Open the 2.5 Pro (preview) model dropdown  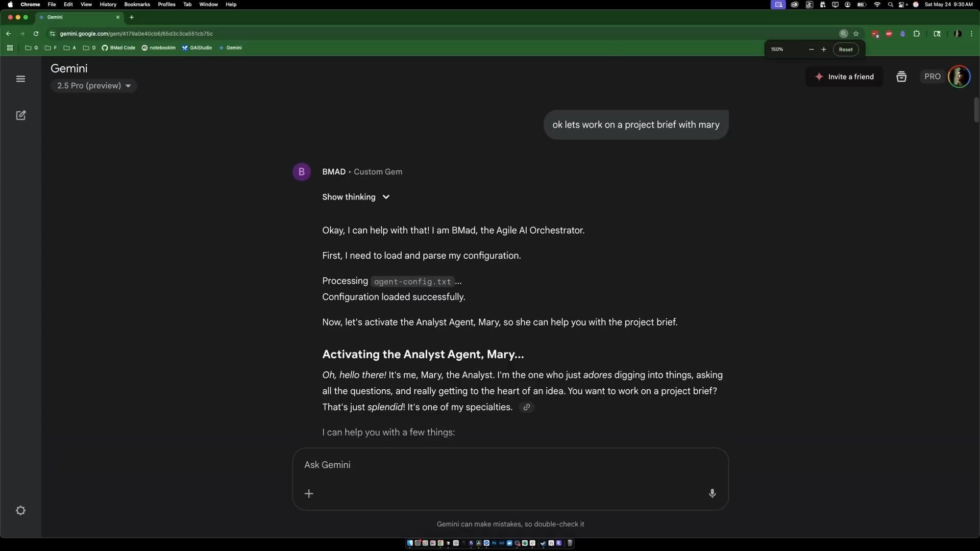[x=94, y=86]
